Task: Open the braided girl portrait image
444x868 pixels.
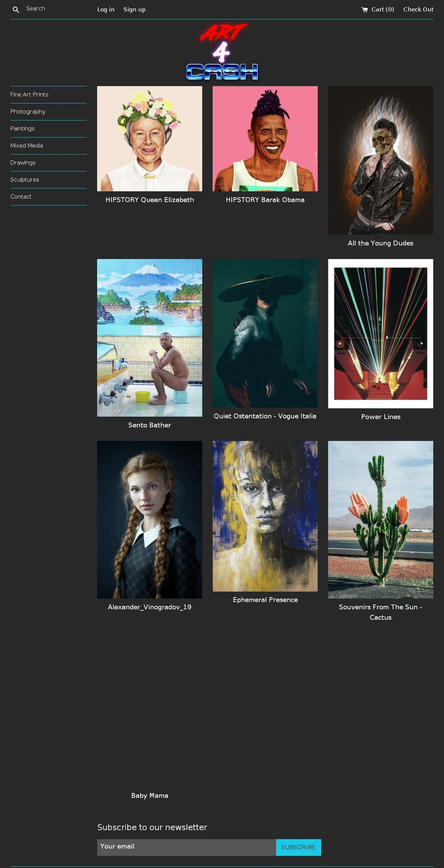Action: [x=149, y=519]
